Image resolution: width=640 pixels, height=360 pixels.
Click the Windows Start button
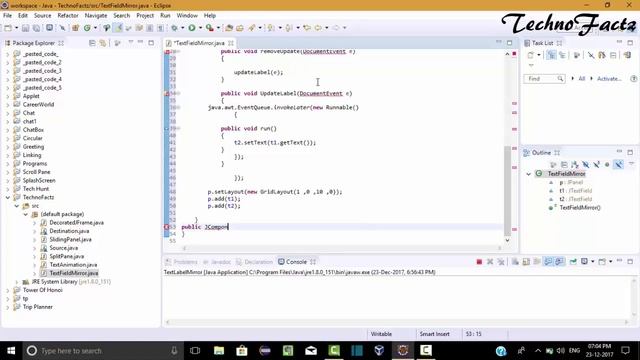[x=11, y=350]
